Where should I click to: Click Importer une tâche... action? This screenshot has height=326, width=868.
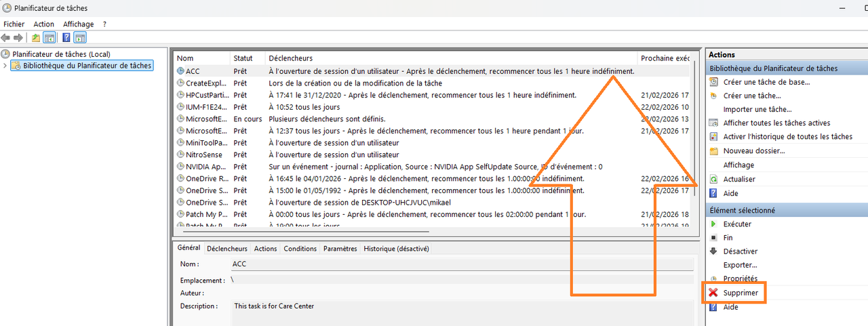pyautogui.click(x=757, y=109)
